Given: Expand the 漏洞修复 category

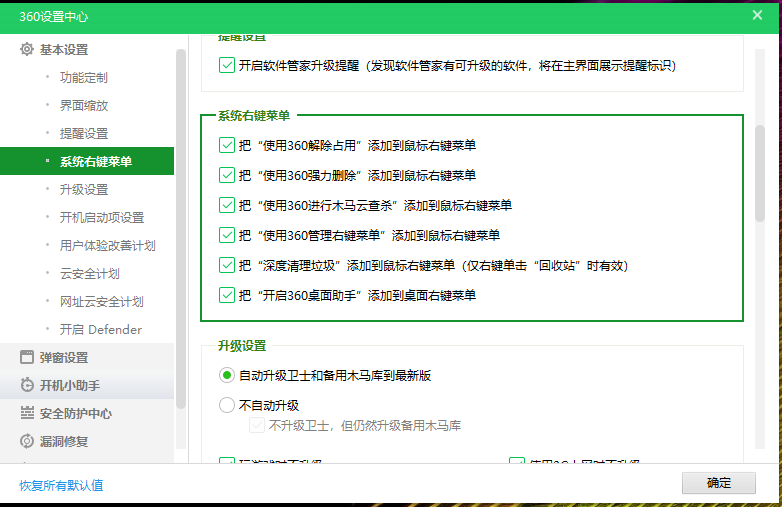Looking at the screenshot, I should tap(87, 441).
